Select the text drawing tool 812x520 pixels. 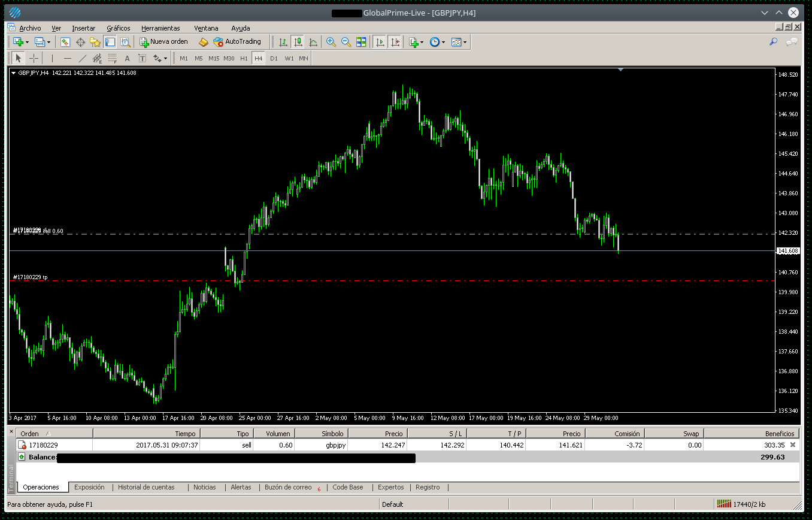[127, 58]
